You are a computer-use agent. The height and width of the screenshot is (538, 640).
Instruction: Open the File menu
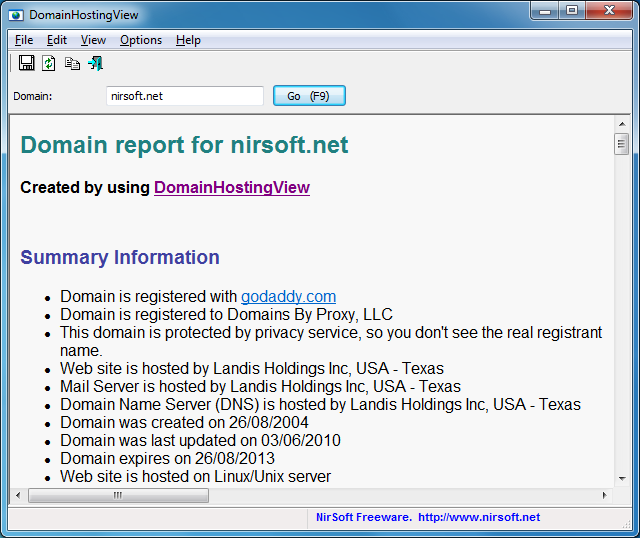click(24, 40)
